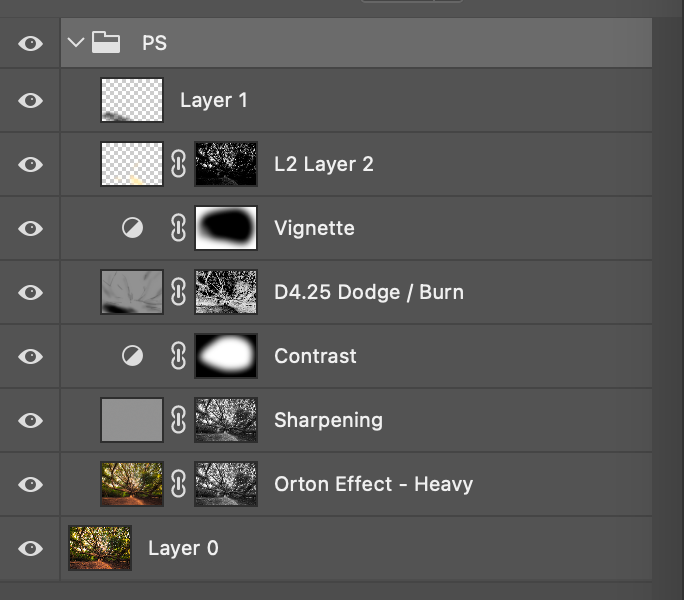Select the Vignette layer mask thumbnail
This screenshot has width=684, height=600.
[226, 228]
